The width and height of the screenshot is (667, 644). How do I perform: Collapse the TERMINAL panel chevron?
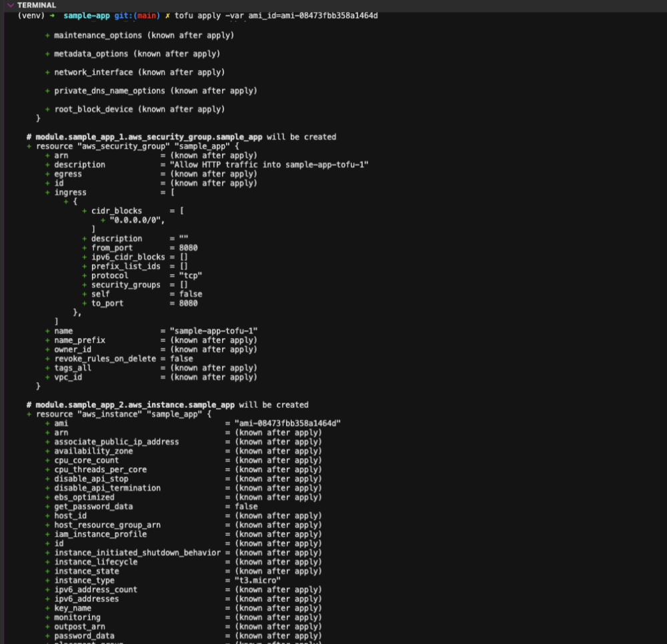coord(10,5)
